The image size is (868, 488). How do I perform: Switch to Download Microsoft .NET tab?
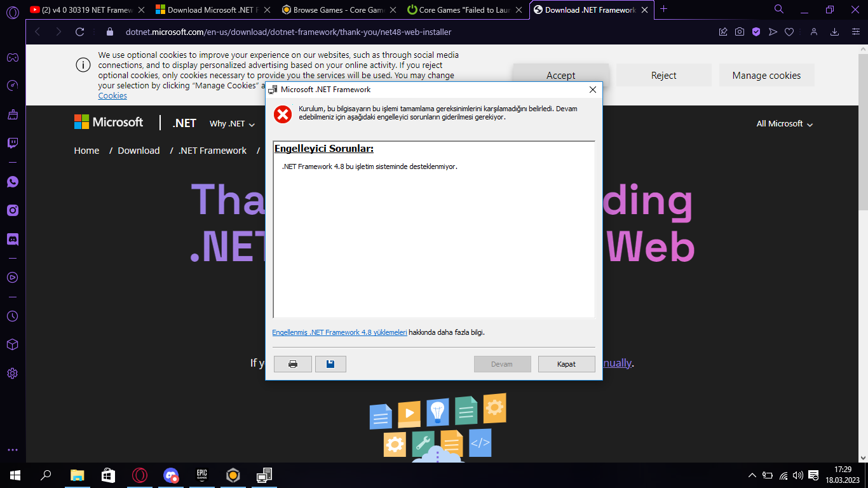[x=213, y=10]
